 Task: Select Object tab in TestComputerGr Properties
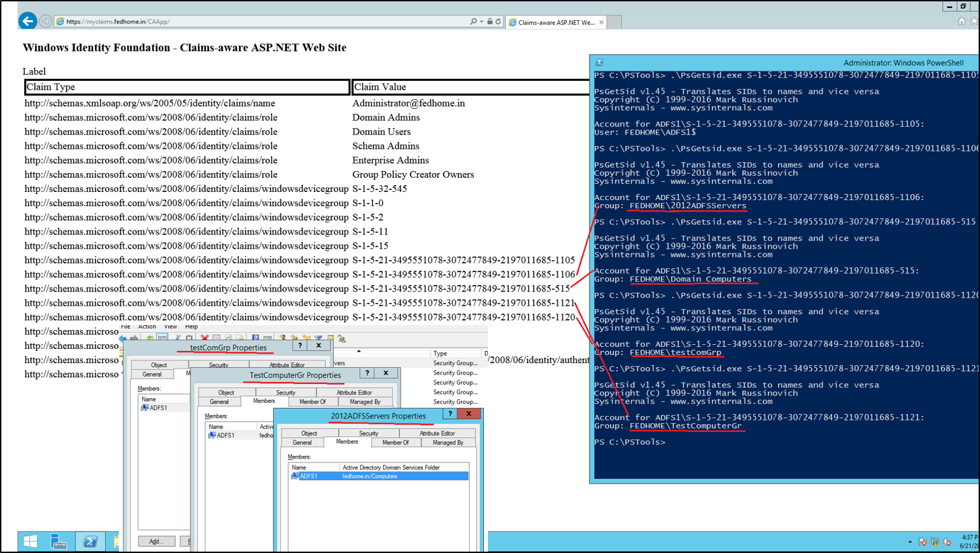click(x=226, y=393)
